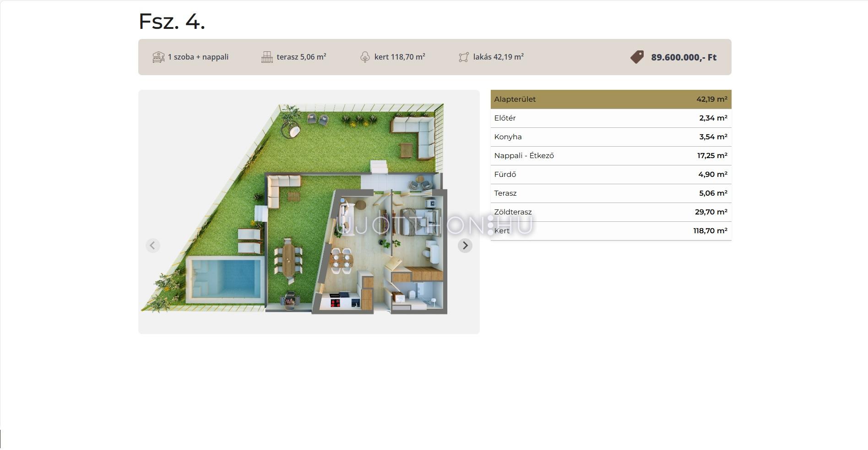The image size is (868, 450).
Task: Click the Fsz. 4. heading
Action: click(x=172, y=22)
